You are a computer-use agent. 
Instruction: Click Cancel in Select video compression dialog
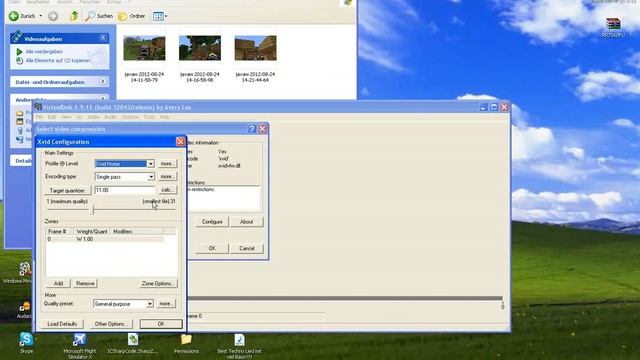(x=247, y=248)
